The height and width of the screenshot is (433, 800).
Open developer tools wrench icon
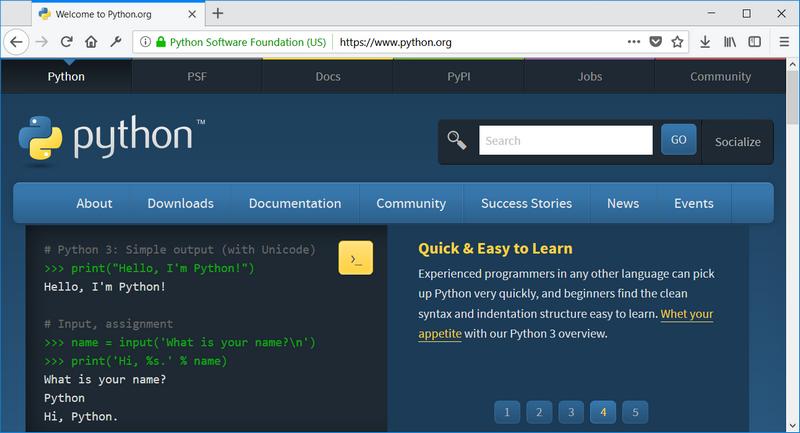click(x=116, y=42)
